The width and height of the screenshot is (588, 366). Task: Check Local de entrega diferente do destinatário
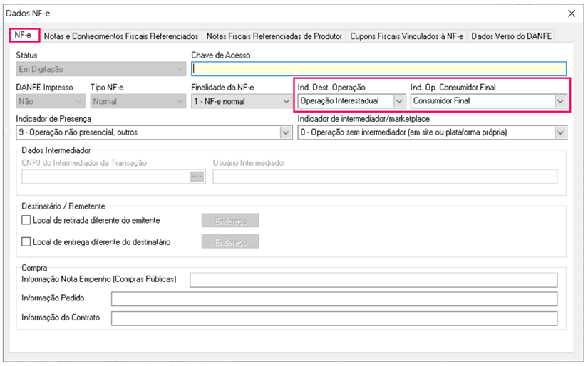point(27,242)
